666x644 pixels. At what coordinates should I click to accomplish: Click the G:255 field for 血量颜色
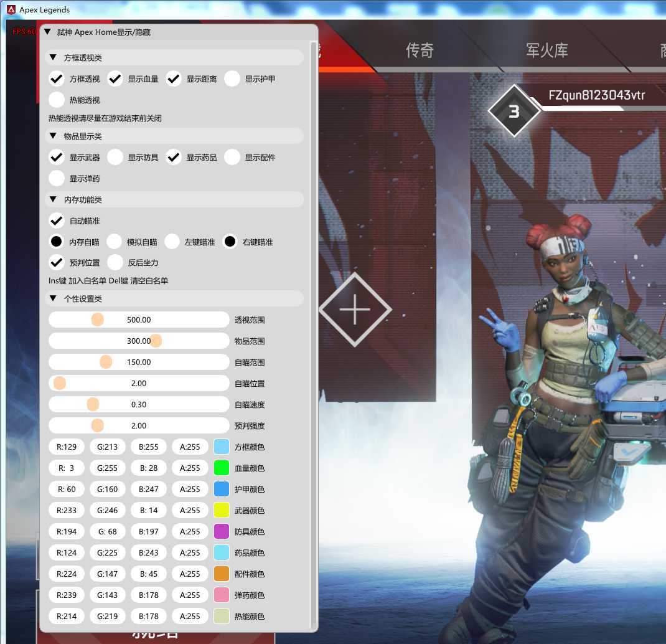108,468
